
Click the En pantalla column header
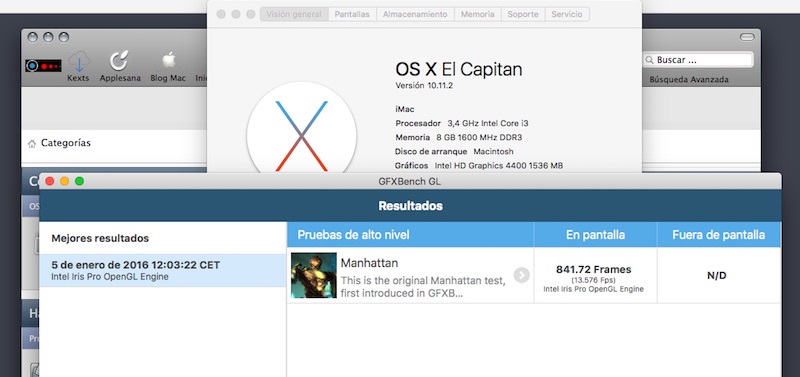pyautogui.click(x=595, y=235)
